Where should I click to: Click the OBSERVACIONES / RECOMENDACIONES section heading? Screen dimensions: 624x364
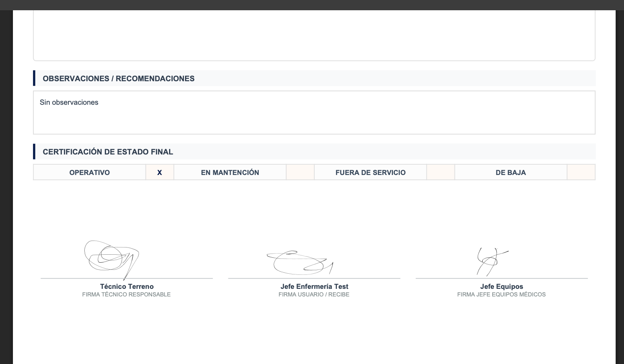[119, 79]
